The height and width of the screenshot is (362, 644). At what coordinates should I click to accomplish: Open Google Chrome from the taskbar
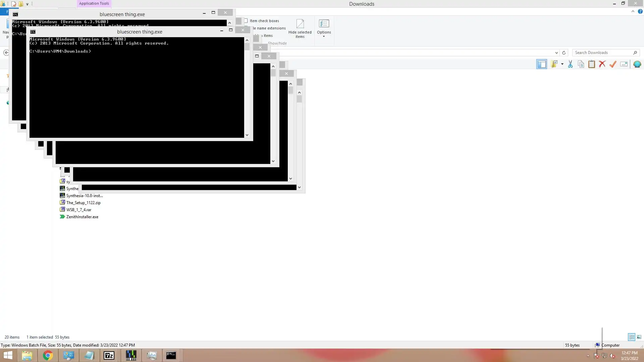click(48, 355)
